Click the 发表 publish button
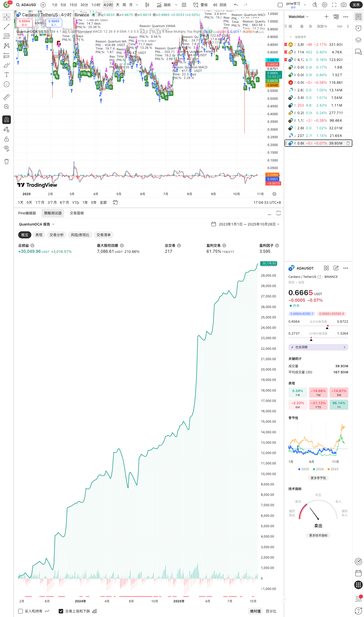The image size is (364, 617). [x=356, y=5]
